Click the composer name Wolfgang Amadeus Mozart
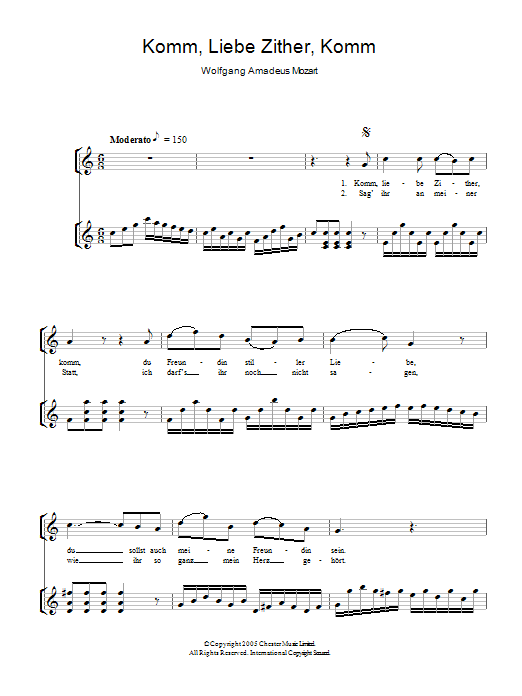Image resolution: width=522 pixels, height=696 pixels. (x=259, y=71)
